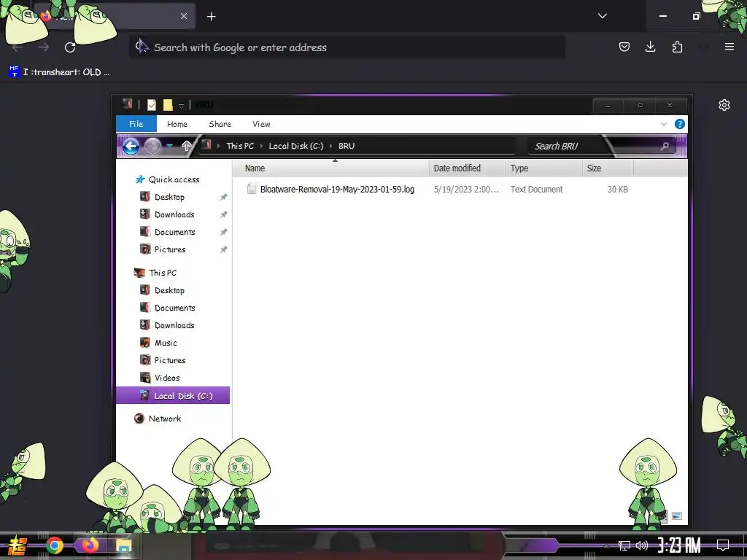The image size is (747, 560).
Task: Focus the Firefox address bar
Action: coord(347,47)
